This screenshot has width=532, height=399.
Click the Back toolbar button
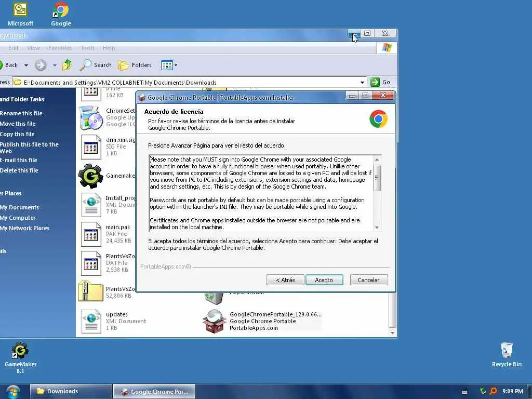coord(9,65)
